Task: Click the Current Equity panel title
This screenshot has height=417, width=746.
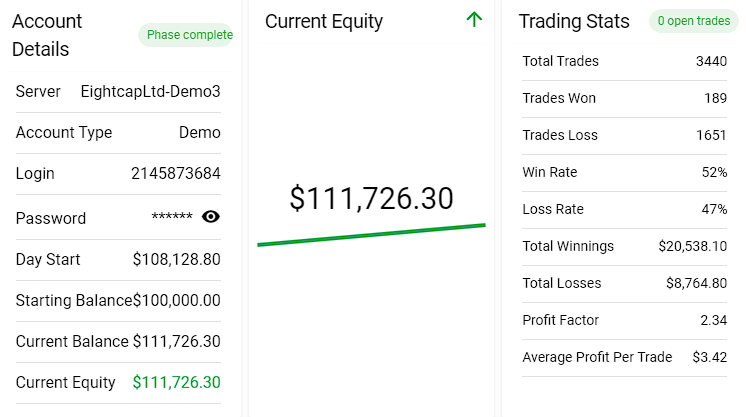Action: pos(324,21)
